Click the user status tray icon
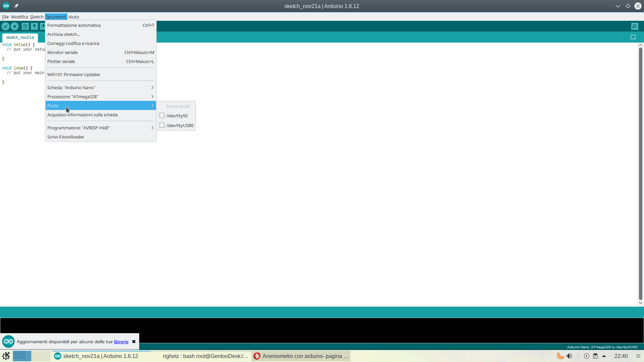Image resolution: width=644 pixels, height=362 pixels. [578, 356]
